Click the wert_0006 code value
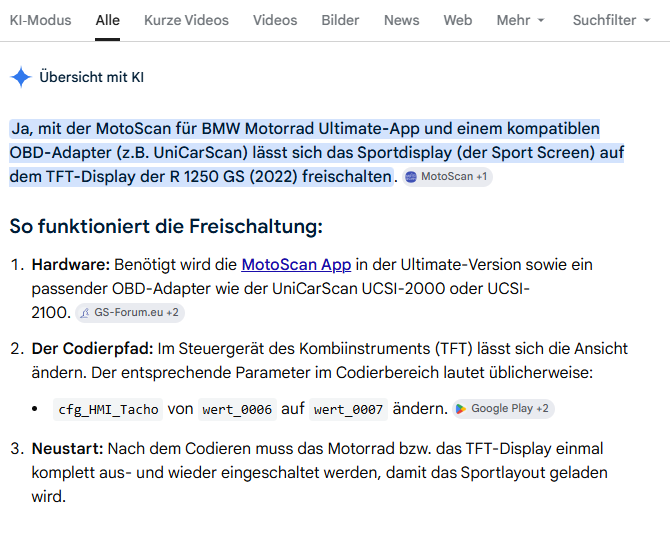Viewport: 670px width, 533px height. point(237,409)
